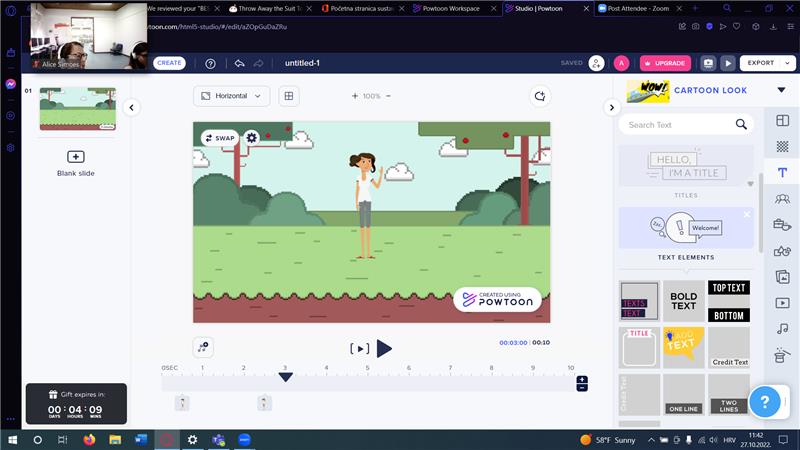Open the Images panel icon
The image size is (800, 450).
coord(782,277)
